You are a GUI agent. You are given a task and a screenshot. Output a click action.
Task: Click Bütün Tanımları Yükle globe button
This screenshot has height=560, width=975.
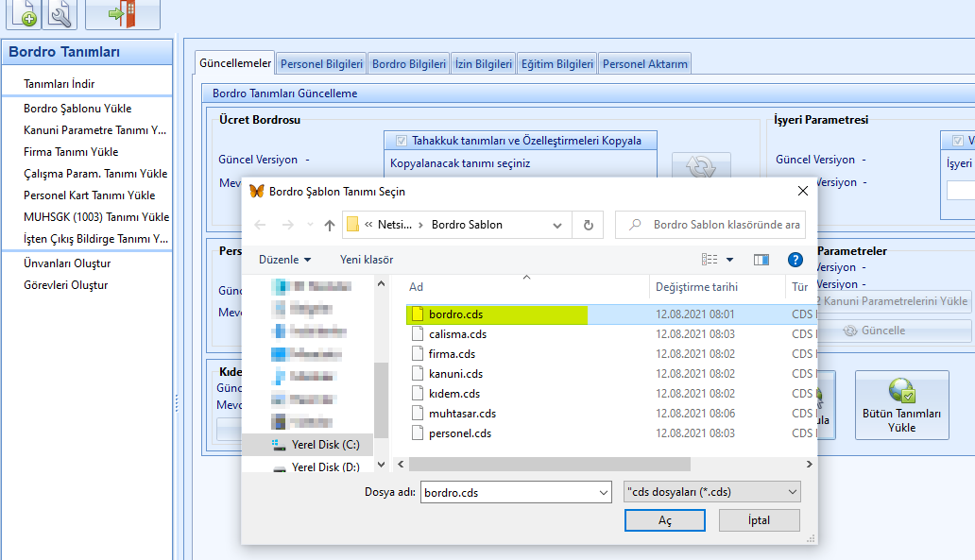(x=901, y=404)
